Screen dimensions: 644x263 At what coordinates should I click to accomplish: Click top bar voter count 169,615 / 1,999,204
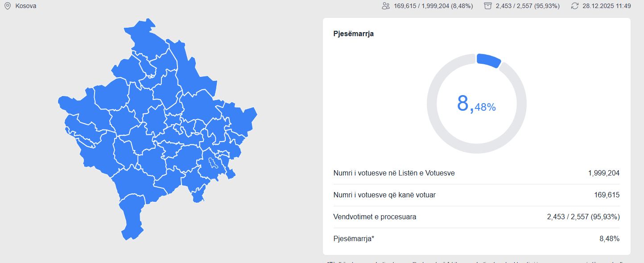[433, 6]
